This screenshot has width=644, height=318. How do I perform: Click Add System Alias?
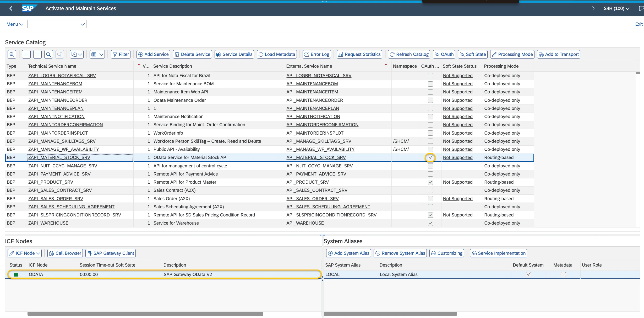pyautogui.click(x=349, y=253)
